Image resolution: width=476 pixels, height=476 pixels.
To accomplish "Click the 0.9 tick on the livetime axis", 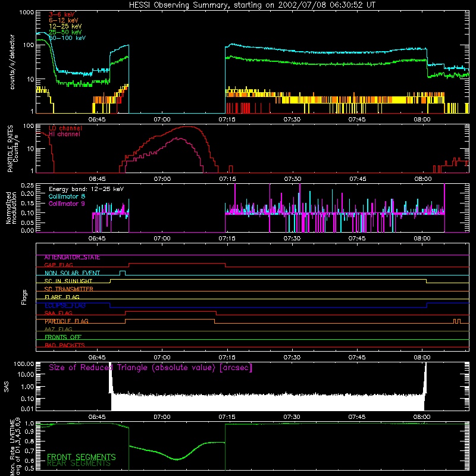I will tap(29, 432).
